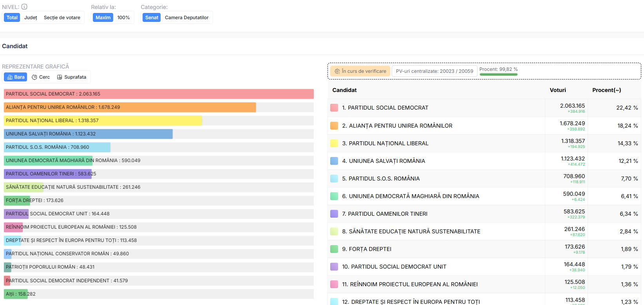
Task: Switch to Cerc pie chart view
Action: point(41,77)
